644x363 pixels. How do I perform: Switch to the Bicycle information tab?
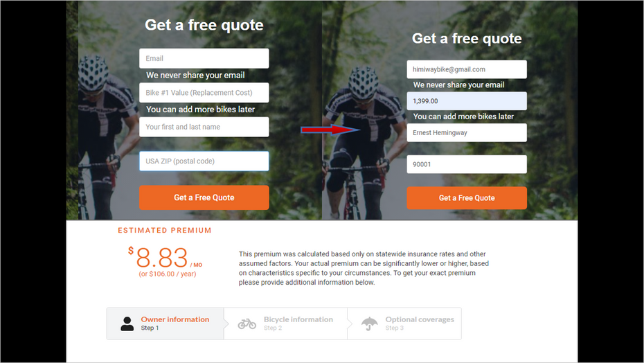[285, 324]
